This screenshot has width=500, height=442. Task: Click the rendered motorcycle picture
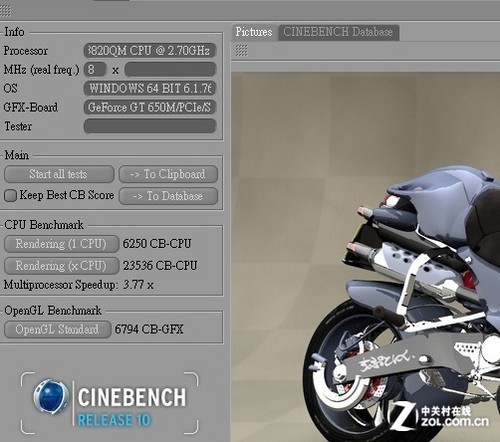366,257
